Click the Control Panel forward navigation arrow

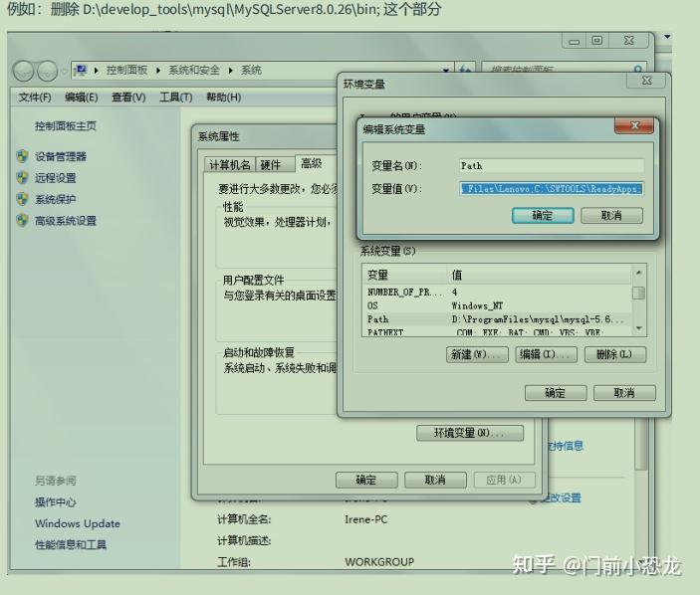point(47,71)
